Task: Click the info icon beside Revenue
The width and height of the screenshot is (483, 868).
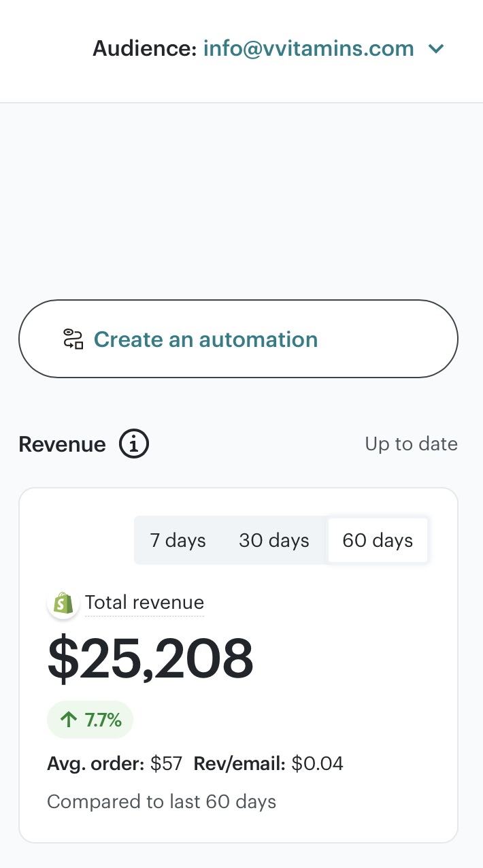Action: 134,445
